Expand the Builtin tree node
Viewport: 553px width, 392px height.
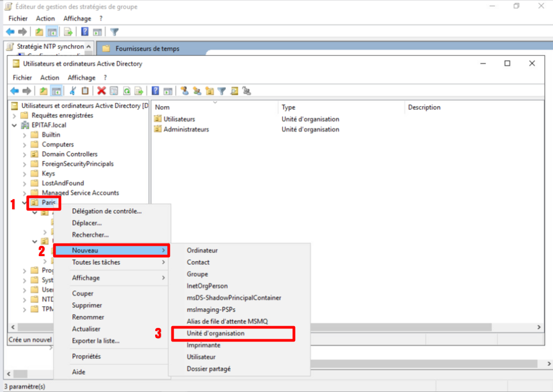click(x=24, y=135)
